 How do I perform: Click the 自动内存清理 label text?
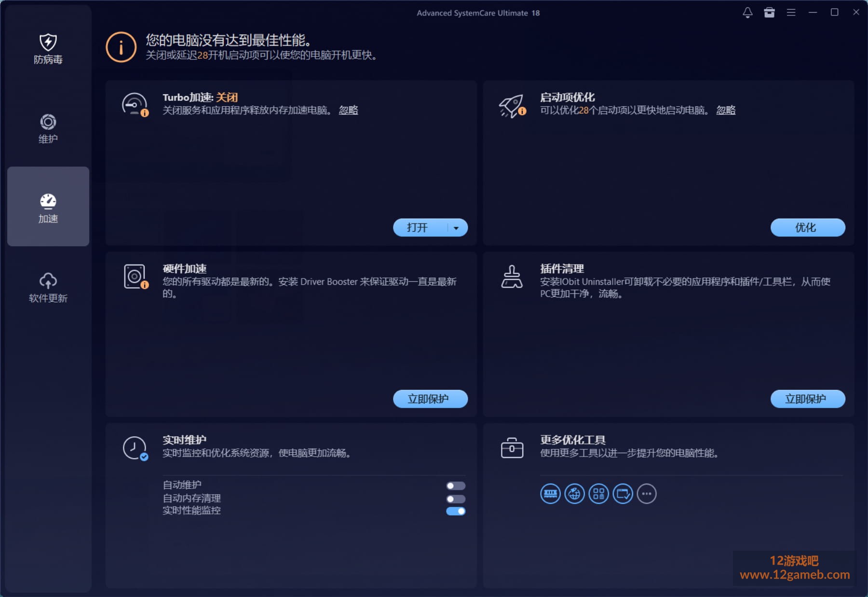pos(192,498)
